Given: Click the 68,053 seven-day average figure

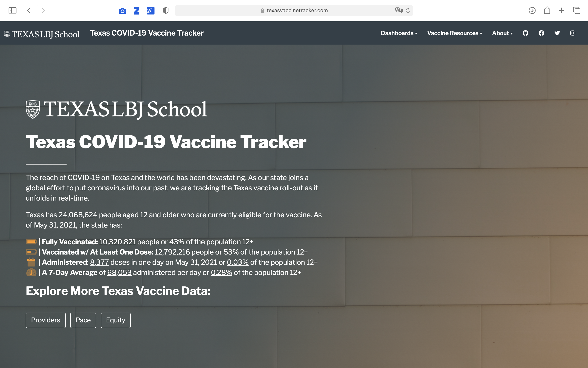Looking at the screenshot, I should click(x=119, y=273).
